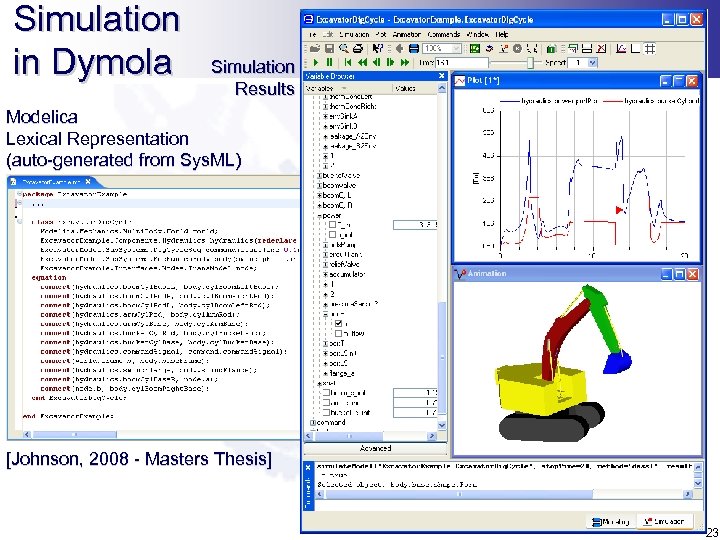Screen dimensions: 720x540
Task: Open the Simulation menu
Action: (354, 34)
